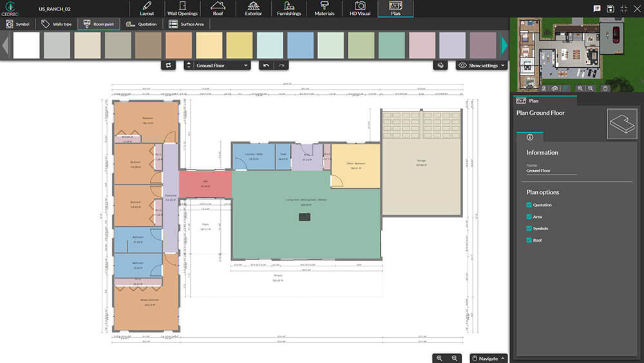
Task: Click the plan Name input field
Action: click(551, 171)
